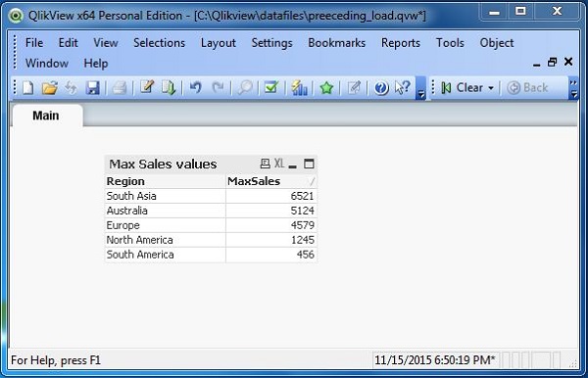Click the 5124 MaxSales value
Screen dimensions: 588x378
point(271,211)
